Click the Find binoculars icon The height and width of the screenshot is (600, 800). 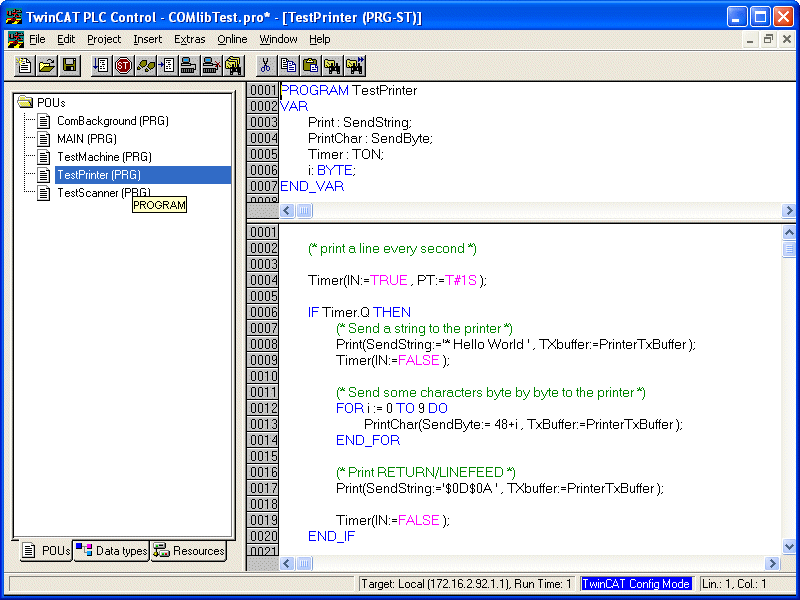tap(332, 66)
